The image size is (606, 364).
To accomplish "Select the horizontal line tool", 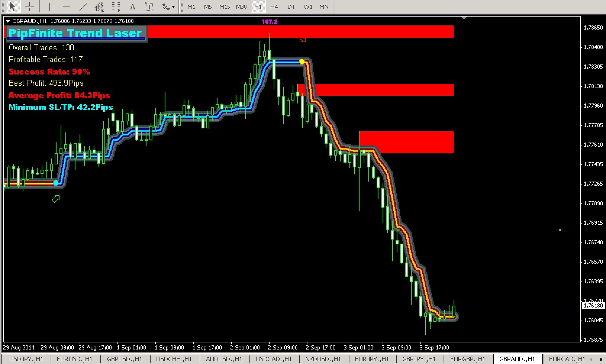I will pos(67,7).
